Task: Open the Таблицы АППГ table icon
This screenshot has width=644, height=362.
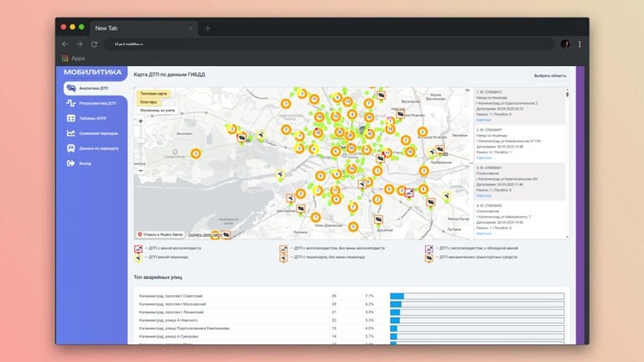Action: [70, 118]
